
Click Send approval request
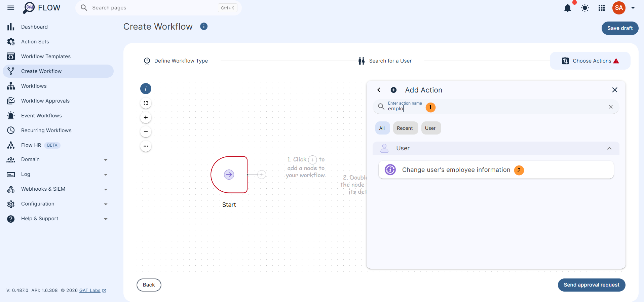[x=592, y=285]
